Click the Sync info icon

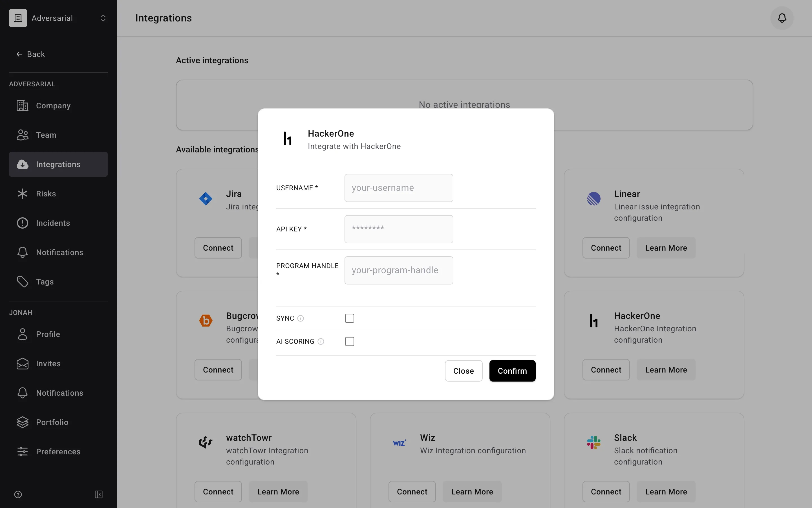pos(301,318)
